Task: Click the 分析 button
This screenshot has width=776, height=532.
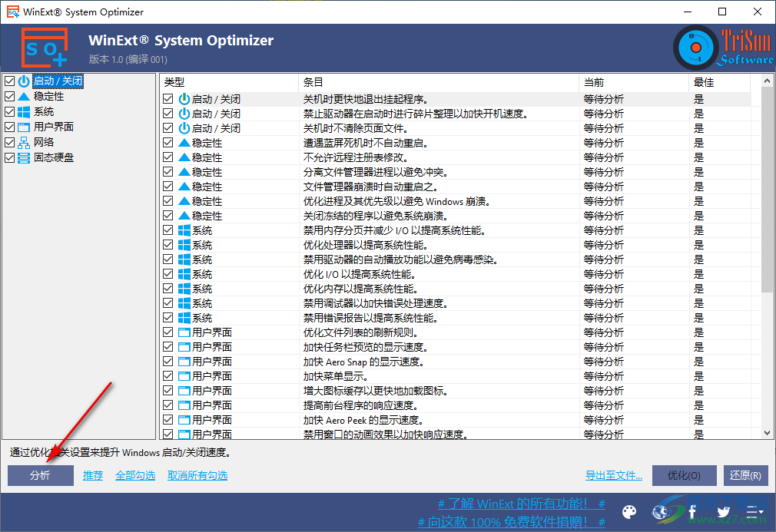Action: [40, 475]
